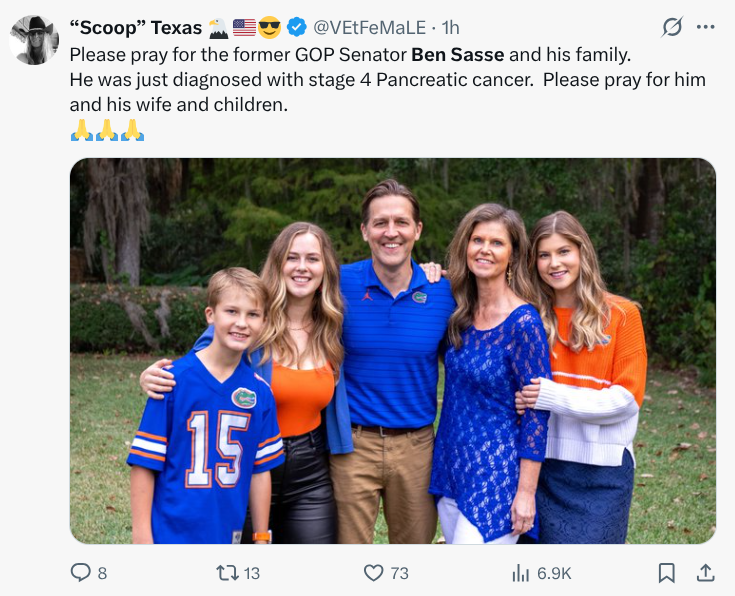735x596 pixels.
Task: Click the reply speech bubble icon
Action: coord(80,572)
